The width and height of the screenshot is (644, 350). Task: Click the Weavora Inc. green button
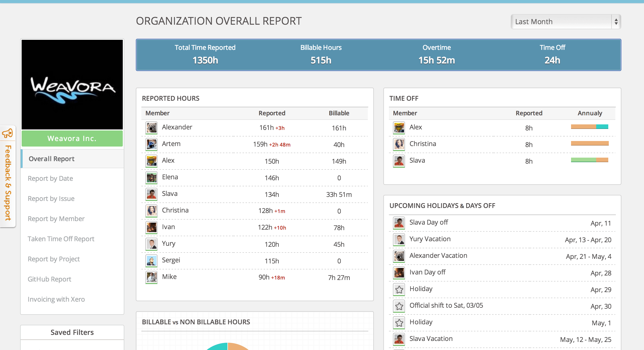point(72,138)
